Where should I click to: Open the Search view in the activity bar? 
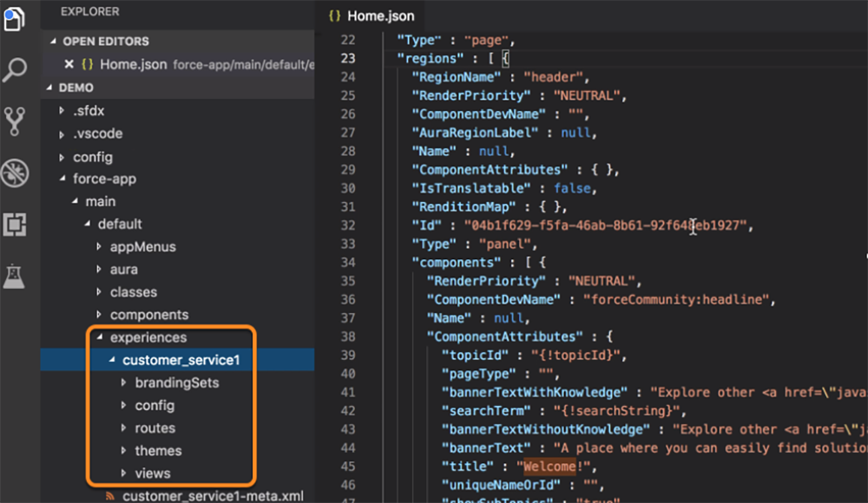[15, 69]
